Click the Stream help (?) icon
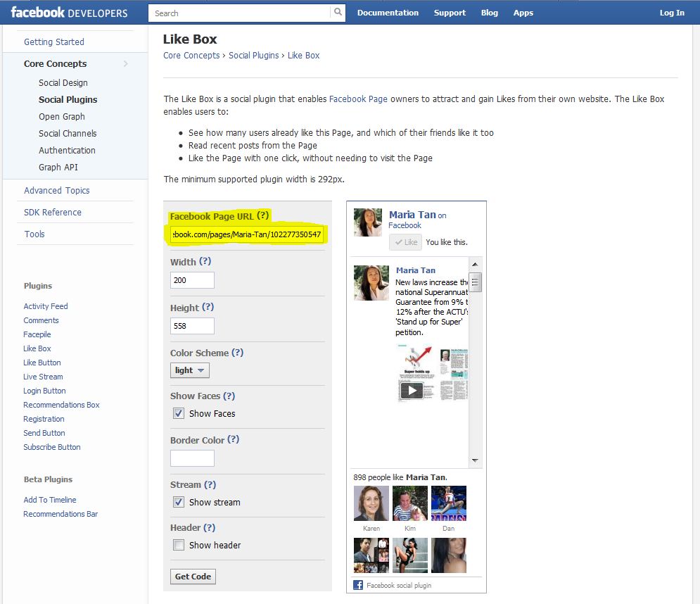Screen dimensions: 700x604 pos(210,484)
